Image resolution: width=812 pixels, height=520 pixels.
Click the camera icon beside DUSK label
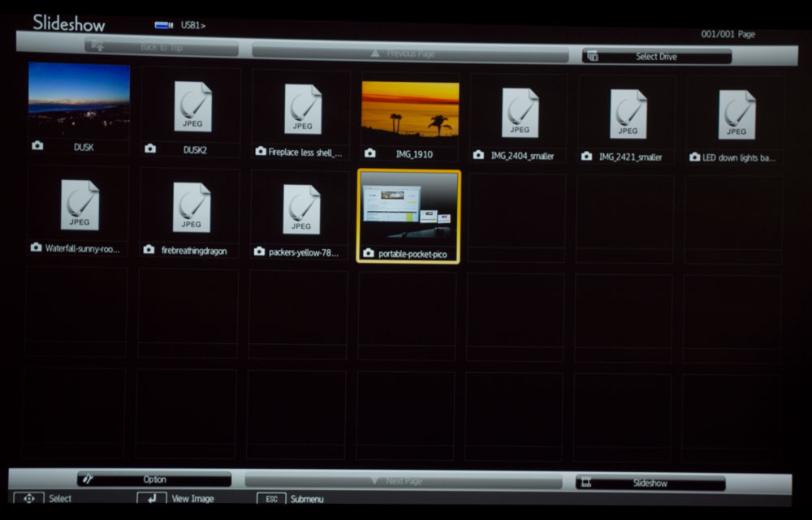tap(37, 145)
